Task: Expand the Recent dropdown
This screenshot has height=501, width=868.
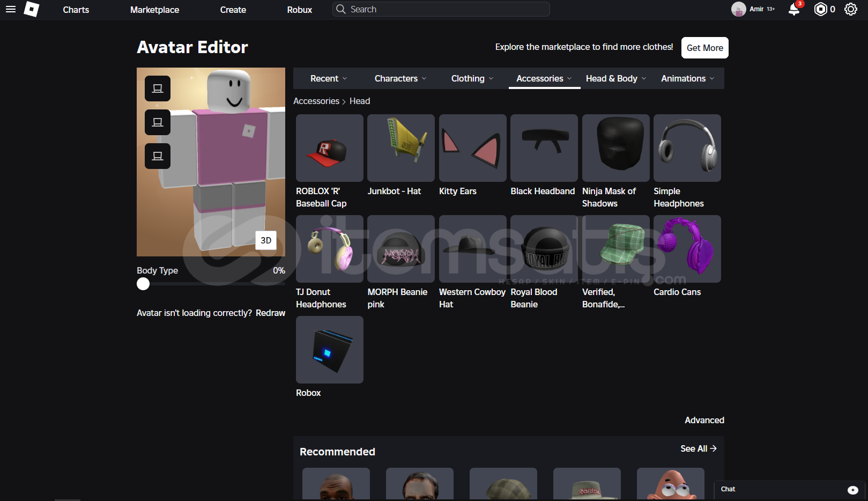Action: coord(329,78)
